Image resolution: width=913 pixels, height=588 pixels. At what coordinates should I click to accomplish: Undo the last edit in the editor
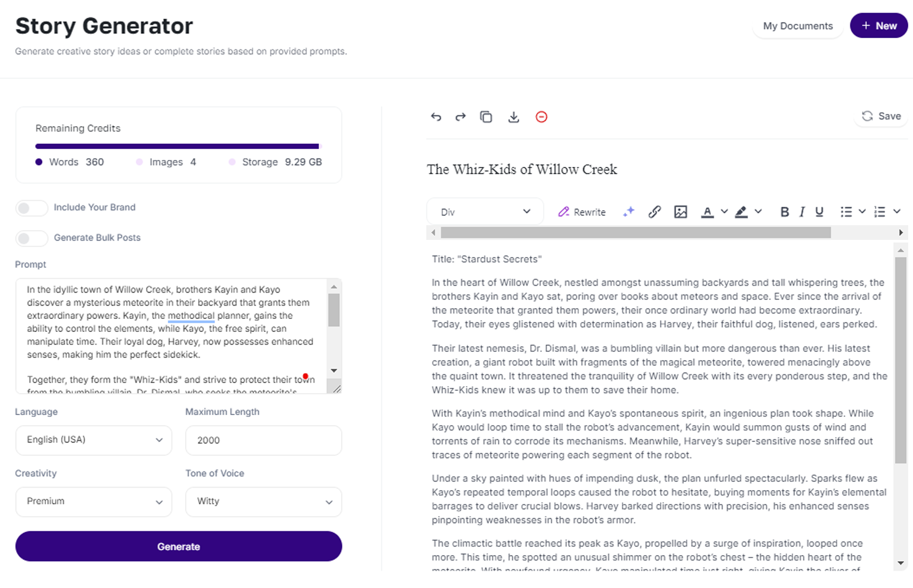[436, 117]
